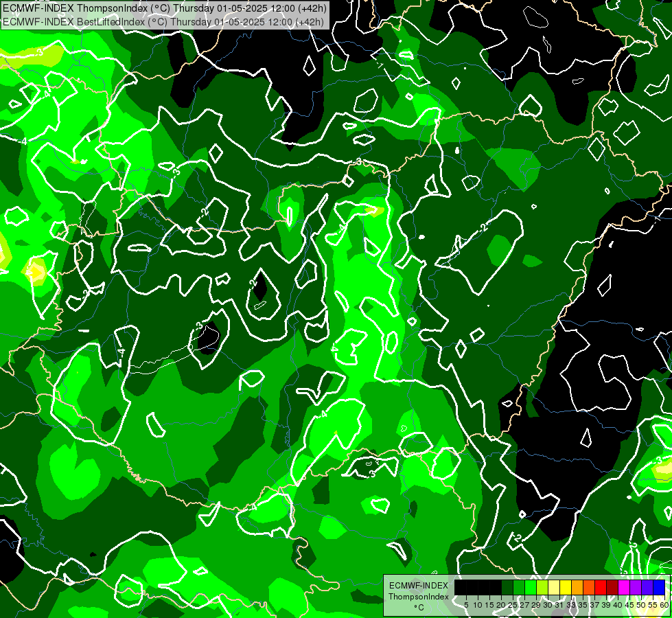Click legend scale value "27"
This screenshot has width=672, height=618.
(x=524, y=605)
